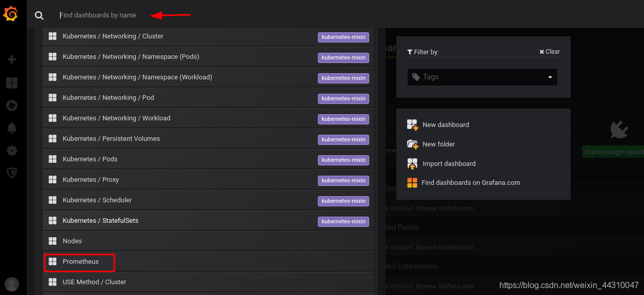Click the dashboard icon beside Kubernetes / StatefulSets
Screen dimensions: 644x295
click(x=52, y=221)
